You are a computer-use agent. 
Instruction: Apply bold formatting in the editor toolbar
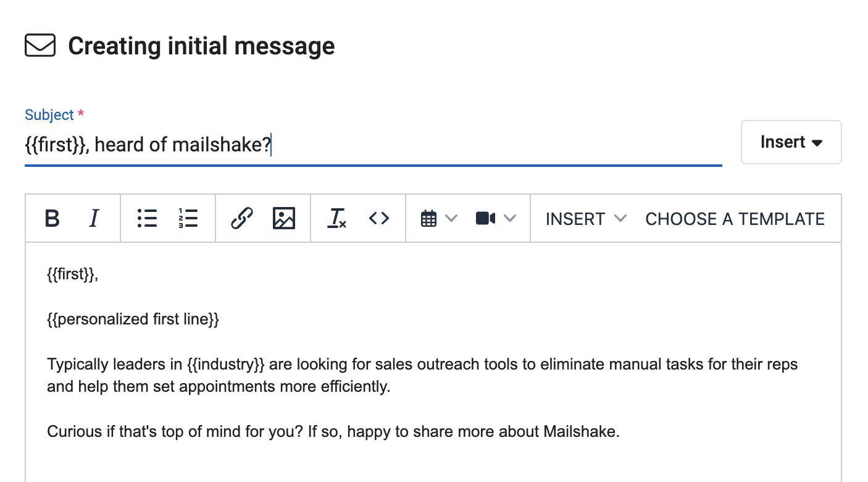52,218
